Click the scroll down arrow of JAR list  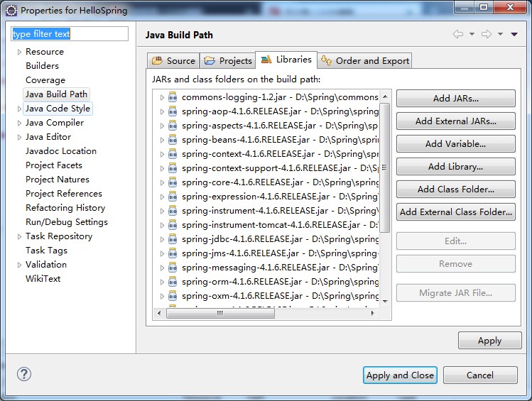(385, 302)
